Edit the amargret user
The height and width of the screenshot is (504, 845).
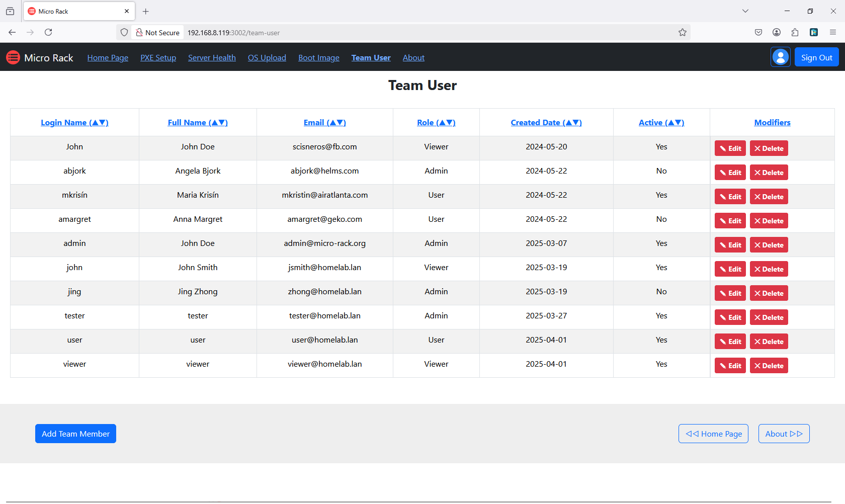click(x=730, y=221)
